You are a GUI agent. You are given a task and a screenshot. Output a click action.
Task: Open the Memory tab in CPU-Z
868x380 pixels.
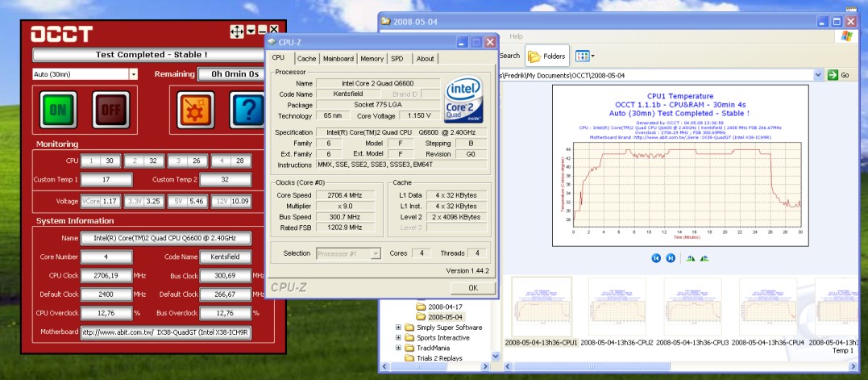[372, 59]
